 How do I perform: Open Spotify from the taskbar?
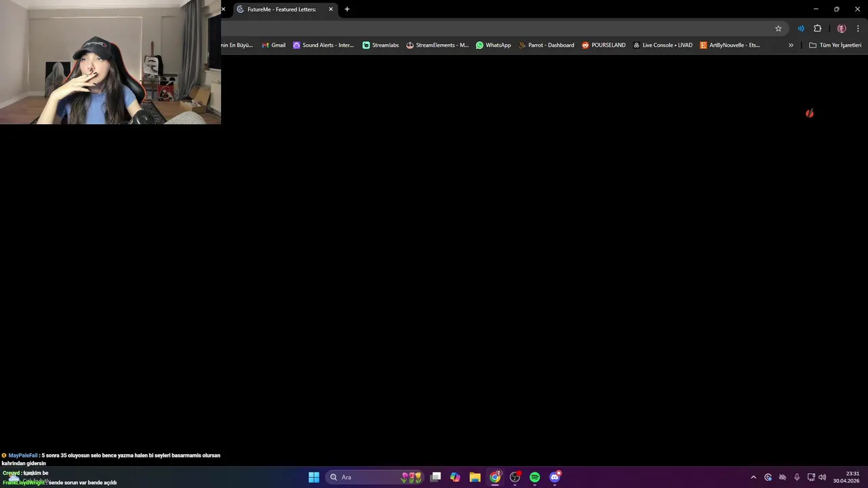pyautogui.click(x=534, y=477)
